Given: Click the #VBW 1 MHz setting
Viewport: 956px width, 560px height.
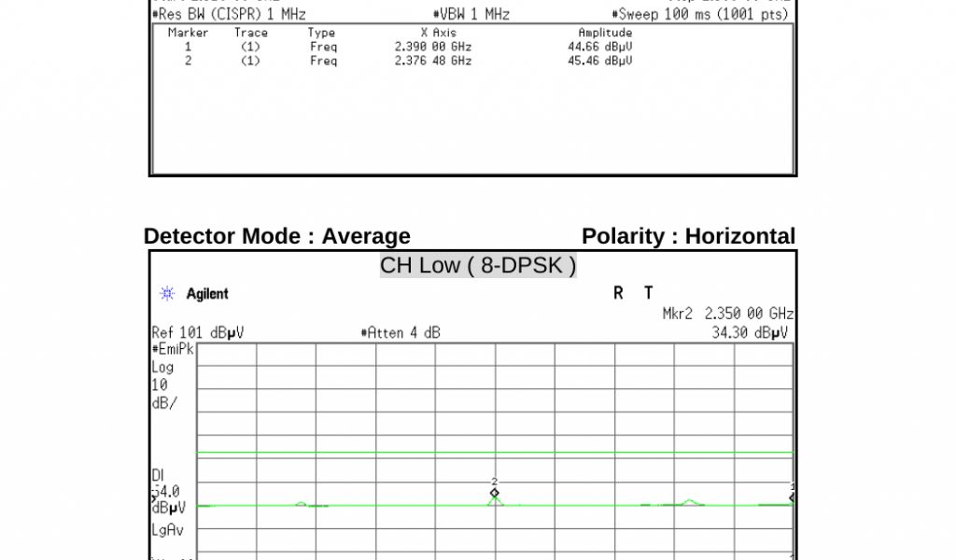Looking at the screenshot, I should point(471,15).
